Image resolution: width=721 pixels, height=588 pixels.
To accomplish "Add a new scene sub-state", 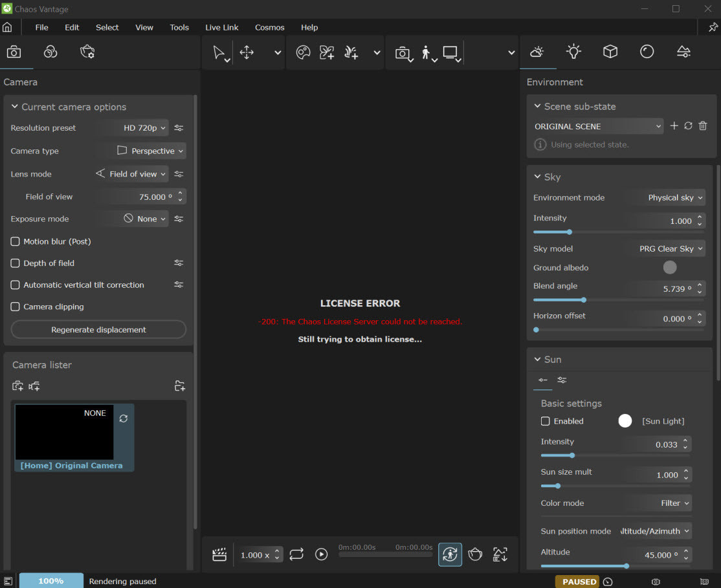I will [x=674, y=126].
